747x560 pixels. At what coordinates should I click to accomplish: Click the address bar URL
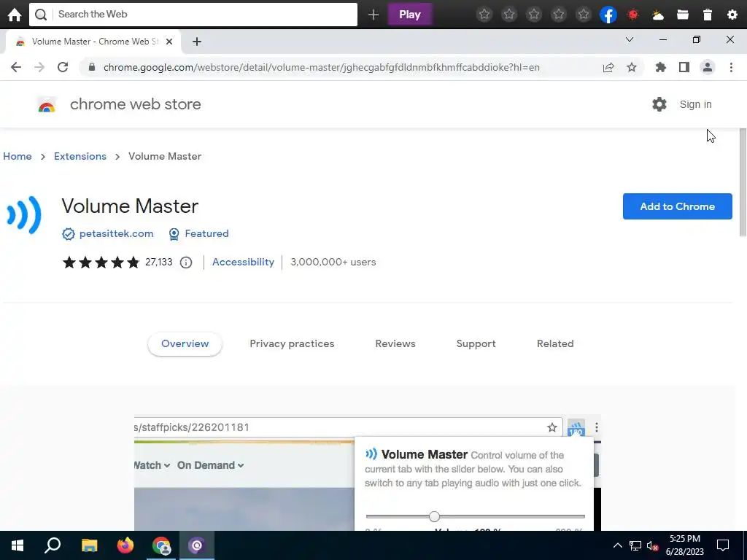pos(322,67)
